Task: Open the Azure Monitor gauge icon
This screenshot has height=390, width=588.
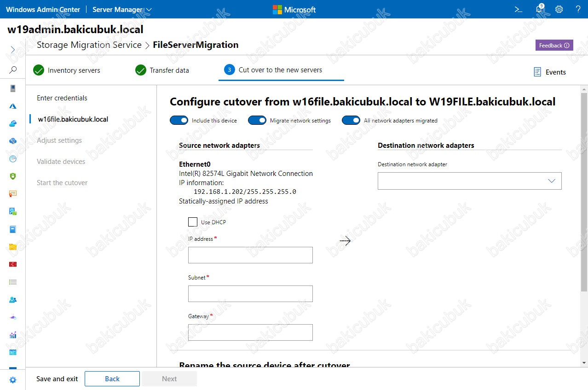Action: coord(13,158)
